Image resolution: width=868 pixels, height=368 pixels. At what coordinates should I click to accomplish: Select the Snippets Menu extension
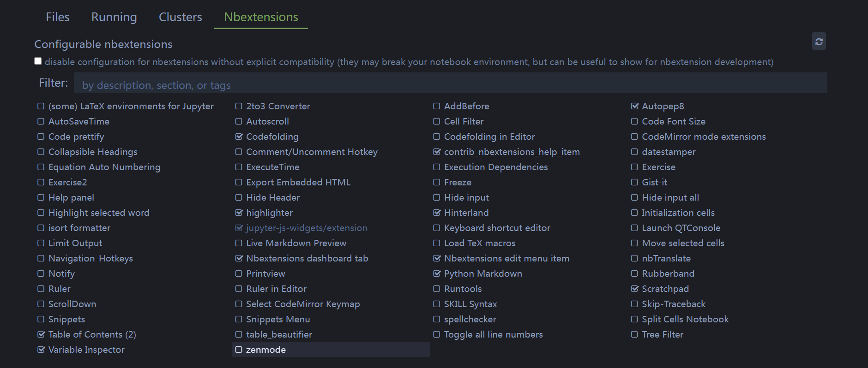point(278,320)
